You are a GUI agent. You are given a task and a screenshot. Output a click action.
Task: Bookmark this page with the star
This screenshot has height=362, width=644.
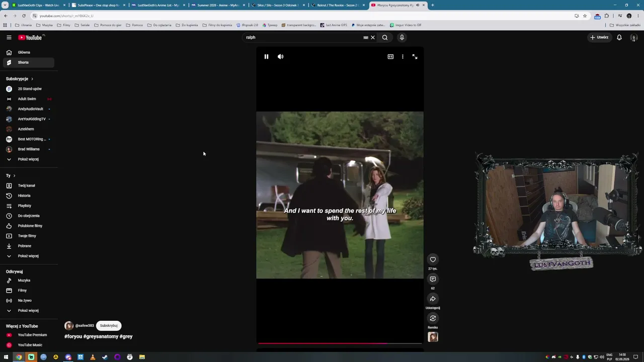pyautogui.click(x=585, y=16)
